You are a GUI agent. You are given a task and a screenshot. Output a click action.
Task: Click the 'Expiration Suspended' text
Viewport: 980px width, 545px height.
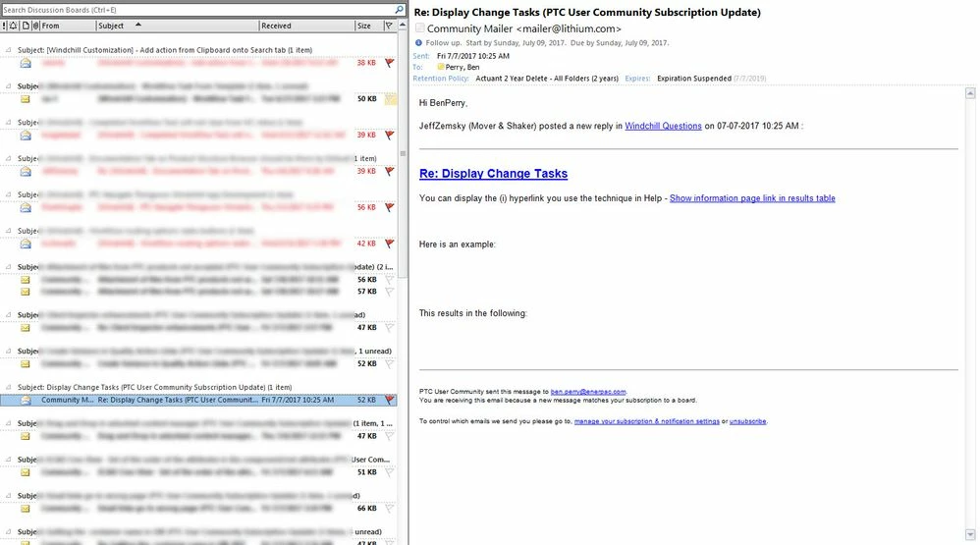pyautogui.click(x=693, y=79)
